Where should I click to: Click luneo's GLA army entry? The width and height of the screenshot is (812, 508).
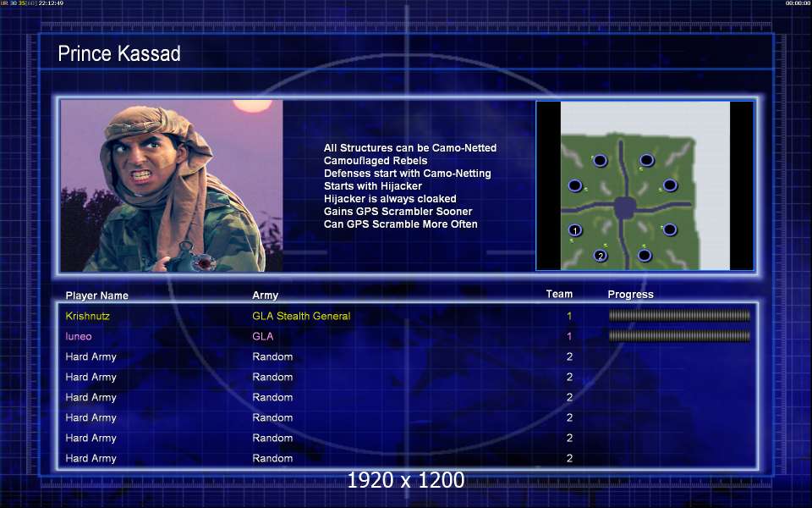coord(262,336)
